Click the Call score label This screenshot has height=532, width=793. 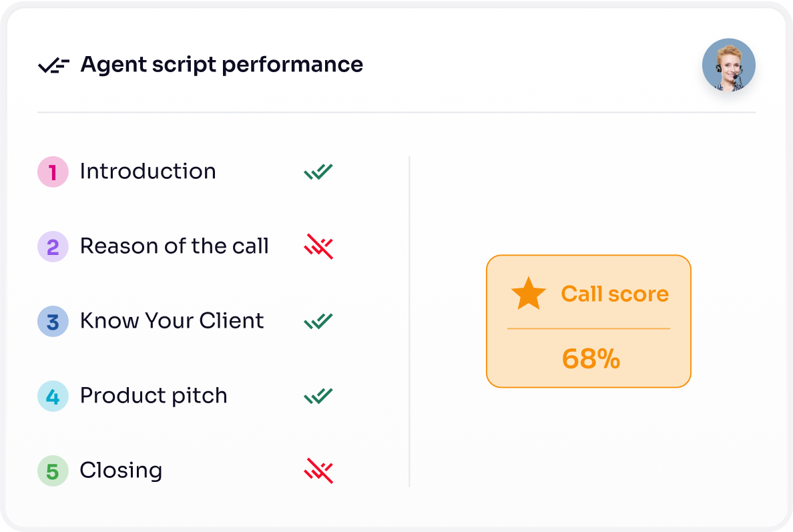point(615,294)
